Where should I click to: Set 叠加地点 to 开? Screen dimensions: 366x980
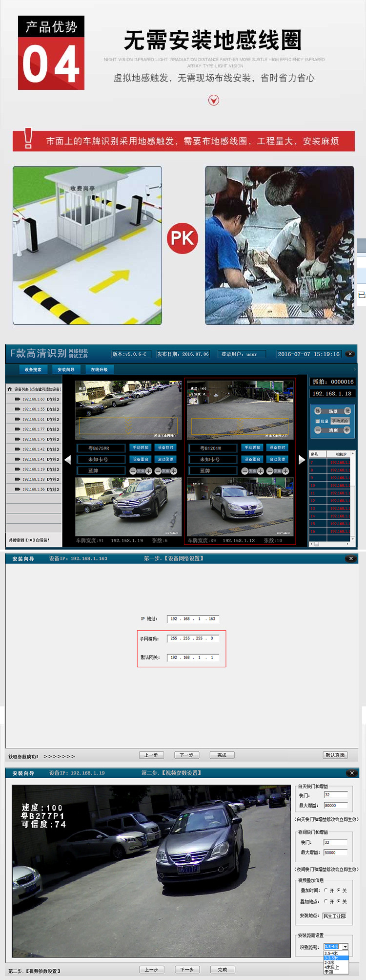coord(326,902)
